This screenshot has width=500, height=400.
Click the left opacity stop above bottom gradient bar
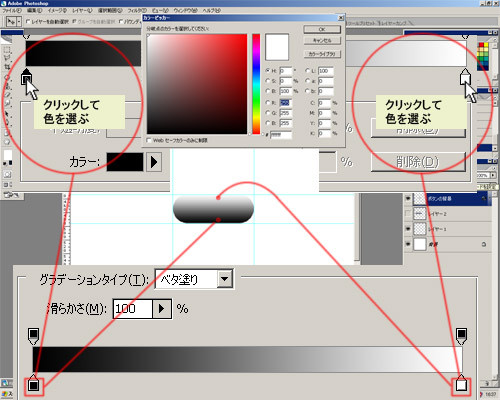tap(33, 336)
